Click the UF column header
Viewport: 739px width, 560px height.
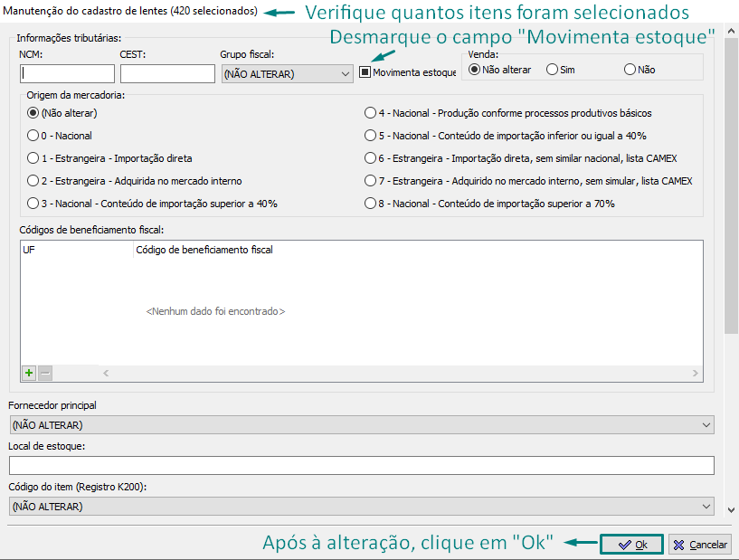pyautogui.click(x=77, y=250)
